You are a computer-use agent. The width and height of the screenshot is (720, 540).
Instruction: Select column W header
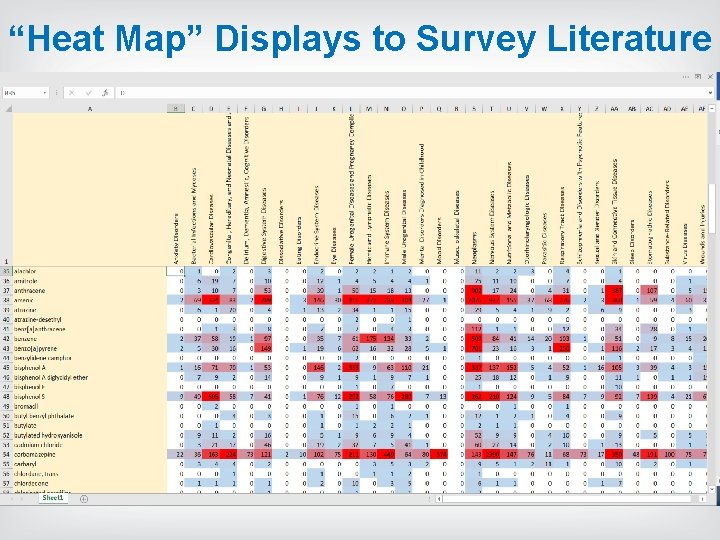[544, 109]
